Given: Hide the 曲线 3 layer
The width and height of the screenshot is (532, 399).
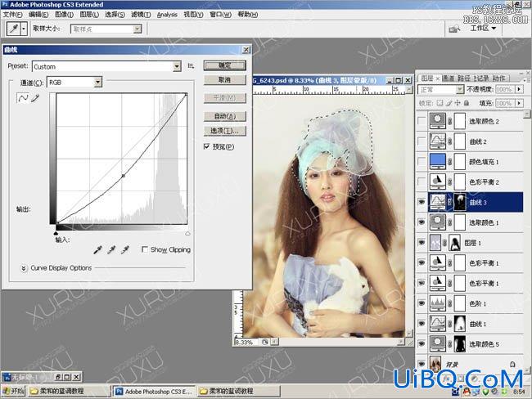Looking at the screenshot, I should point(422,202).
